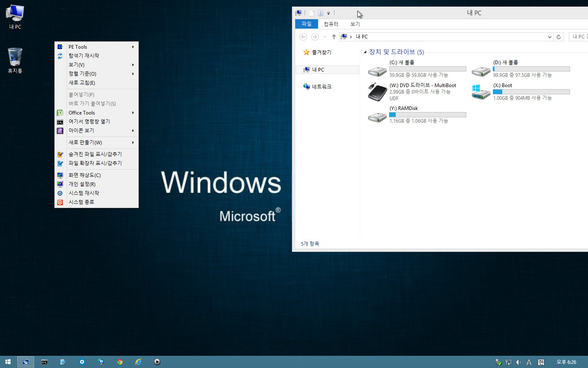Image resolution: width=588 pixels, height=368 pixels.
Task: Choose 탐색기 재시작 in context menu
Action: 96,56
